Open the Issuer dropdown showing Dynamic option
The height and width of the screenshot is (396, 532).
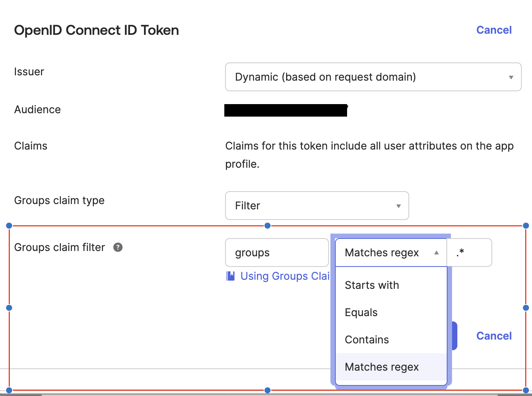(373, 77)
